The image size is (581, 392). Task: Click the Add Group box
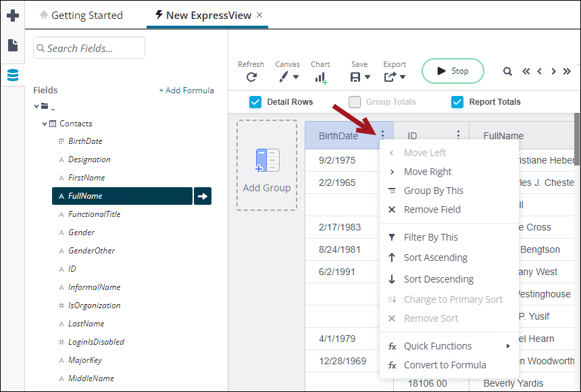267,165
